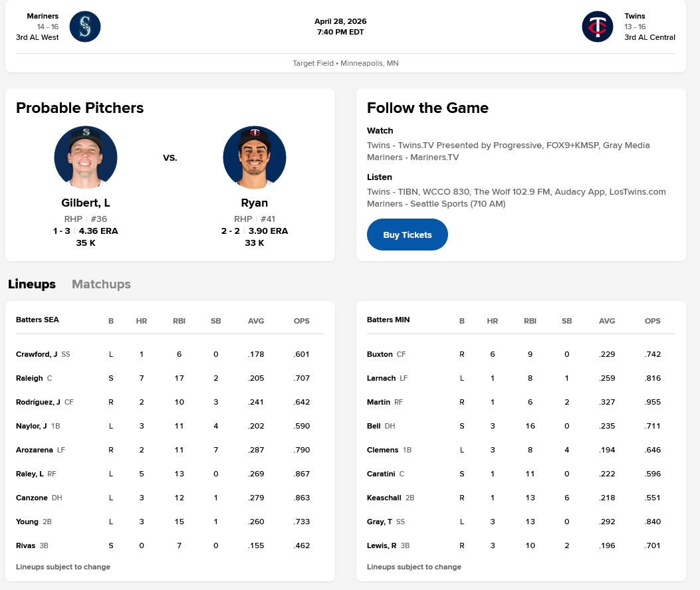Screen dimensions: 700x590
Task: Open Buxton's player profile
Action: 380,354
